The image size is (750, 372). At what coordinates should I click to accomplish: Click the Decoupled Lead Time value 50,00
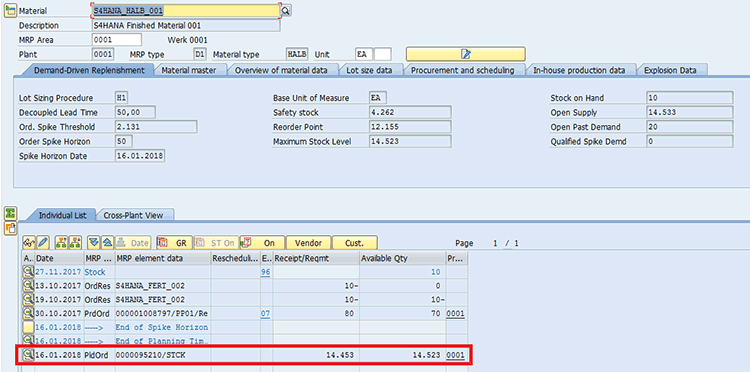[x=135, y=112]
